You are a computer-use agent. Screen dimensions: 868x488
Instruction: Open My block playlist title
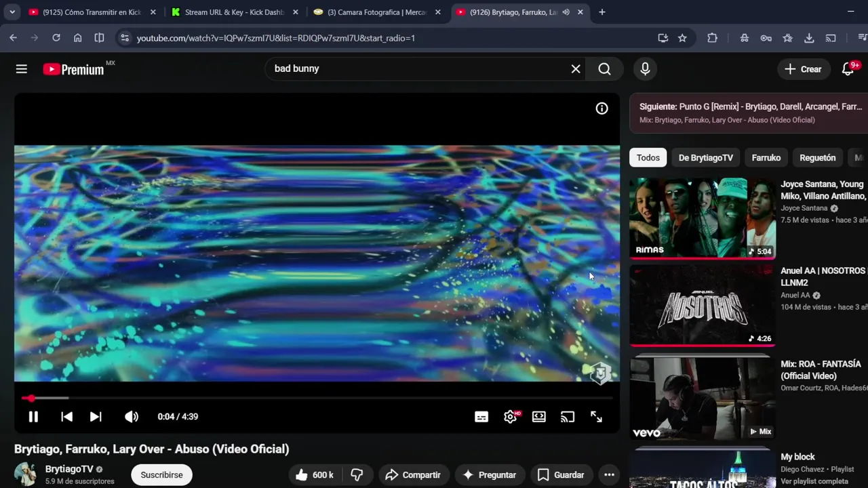797,457
